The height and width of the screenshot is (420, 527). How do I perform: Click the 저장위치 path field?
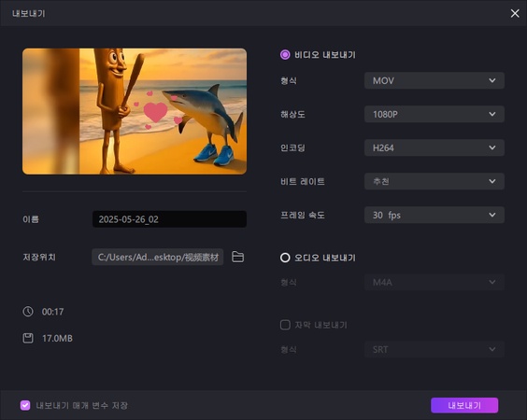(x=158, y=257)
